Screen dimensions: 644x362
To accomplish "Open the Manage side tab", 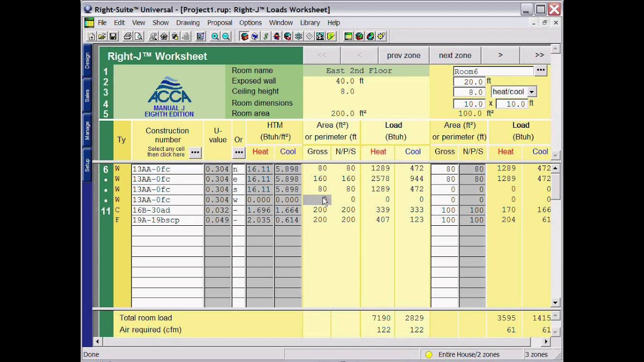I will 87,130.
